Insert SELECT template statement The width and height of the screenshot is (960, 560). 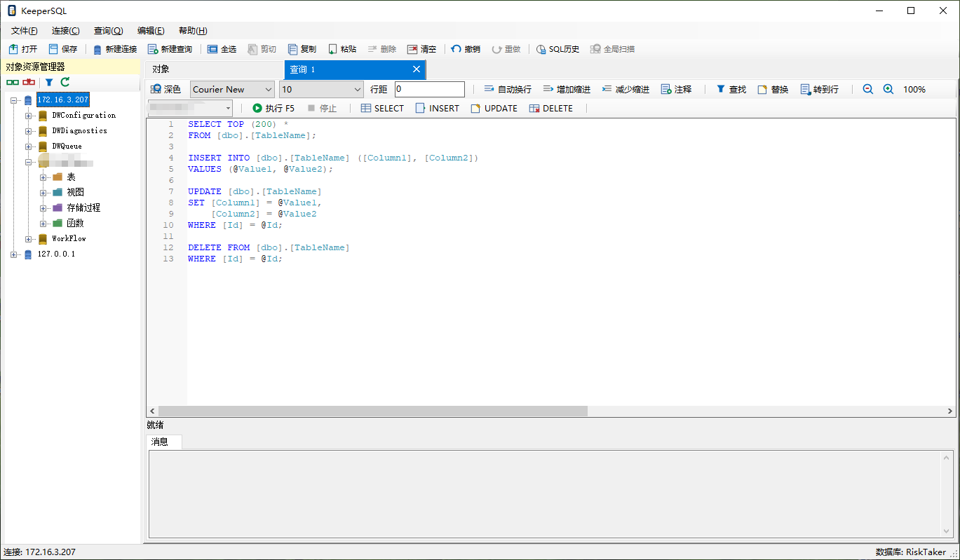pyautogui.click(x=382, y=108)
